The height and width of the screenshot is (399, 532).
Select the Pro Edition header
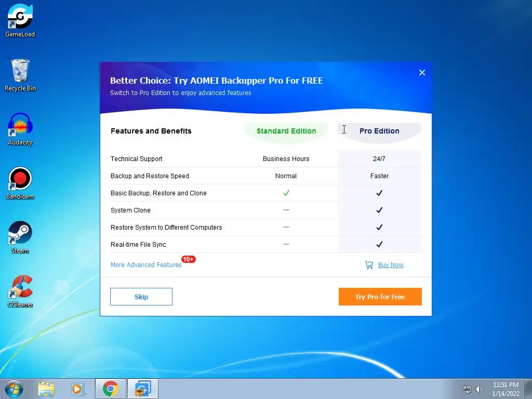click(x=379, y=131)
